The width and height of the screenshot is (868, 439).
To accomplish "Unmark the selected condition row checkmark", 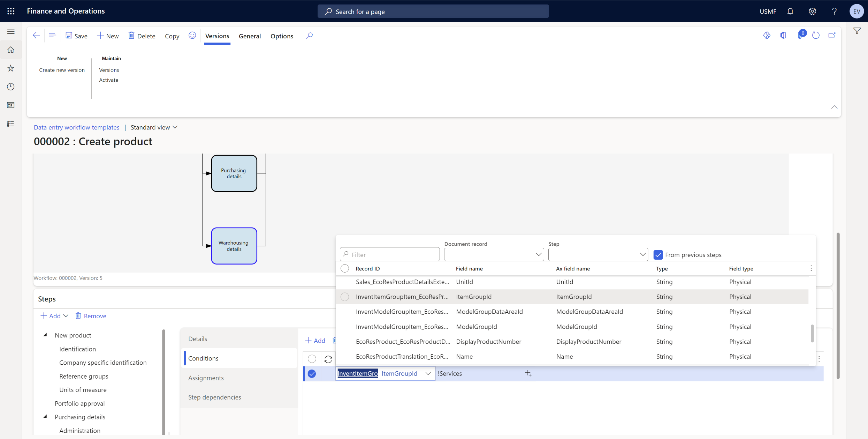I will click(312, 373).
